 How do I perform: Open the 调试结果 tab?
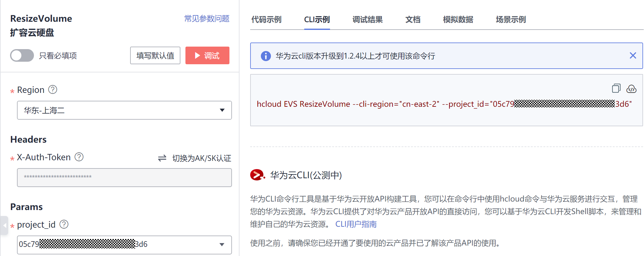click(x=367, y=20)
